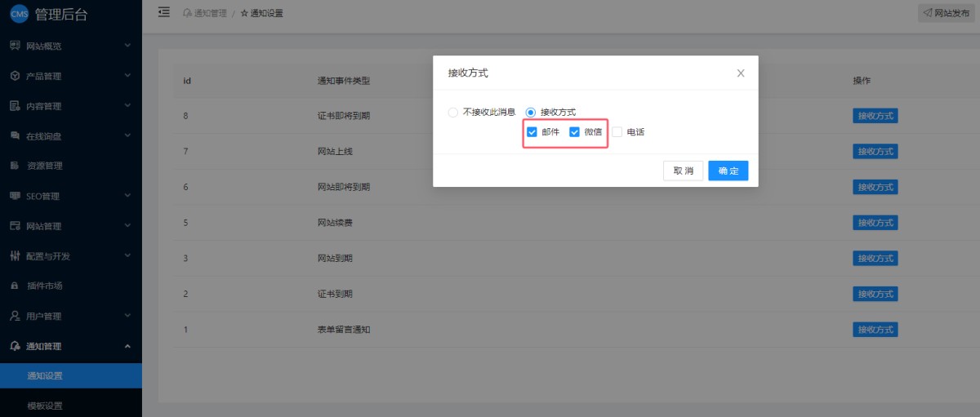
Task: Click the 网站发布 button
Action: pyautogui.click(x=947, y=13)
